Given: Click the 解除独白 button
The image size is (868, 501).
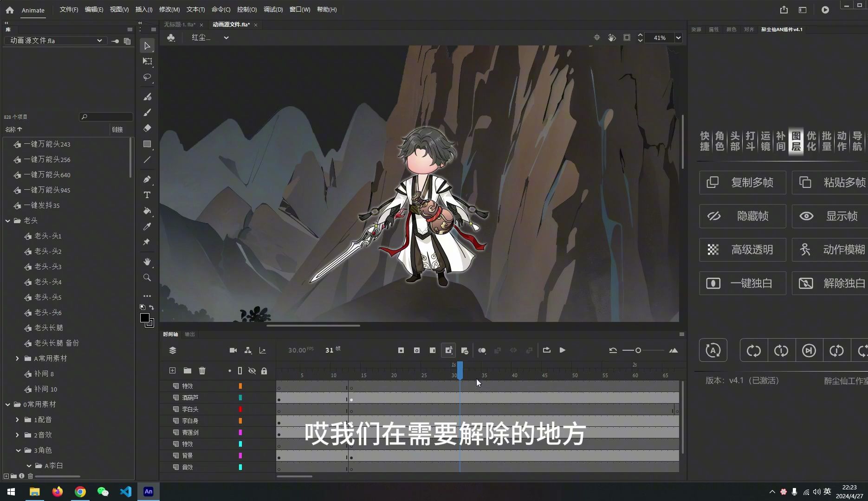Looking at the screenshot, I should coord(830,283).
